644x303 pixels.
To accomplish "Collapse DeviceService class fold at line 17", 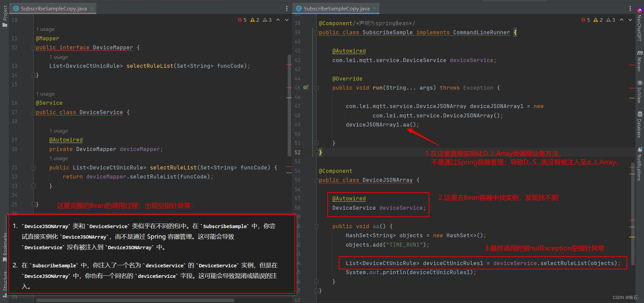I will (33, 112).
